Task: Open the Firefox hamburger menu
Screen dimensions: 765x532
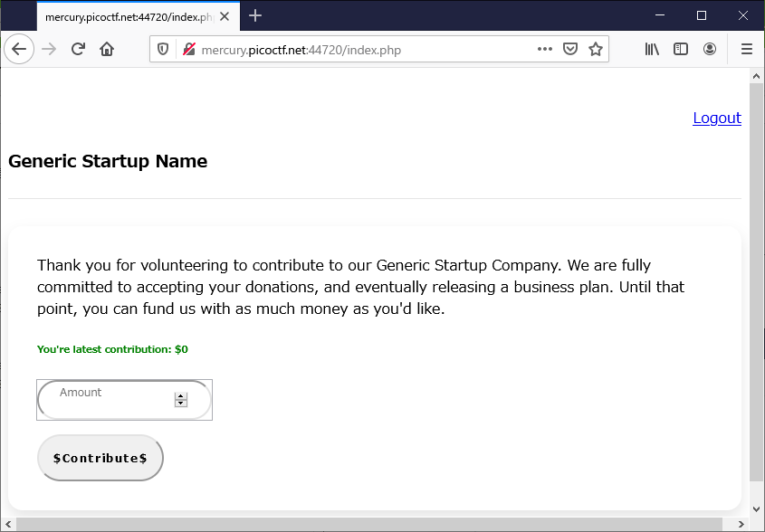Action: tap(747, 50)
